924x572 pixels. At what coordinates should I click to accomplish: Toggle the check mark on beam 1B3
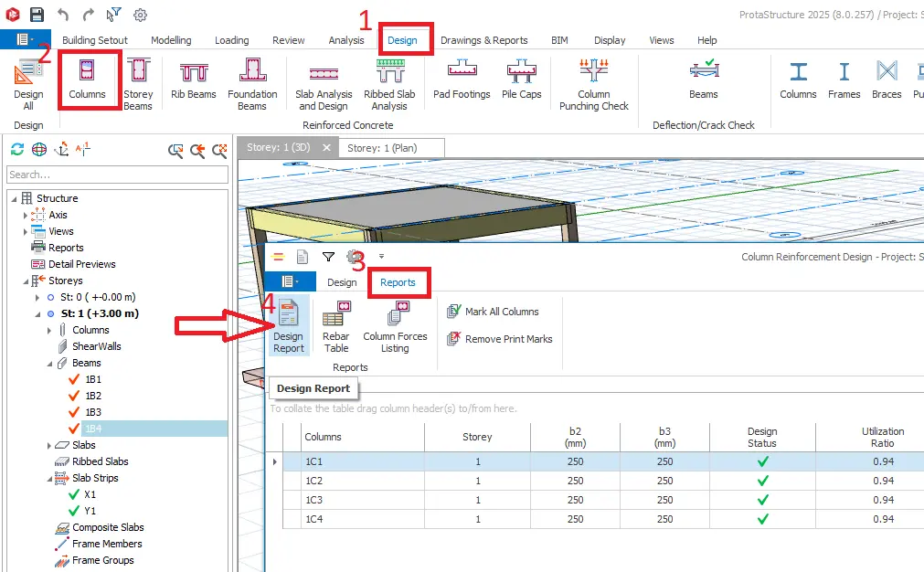point(74,412)
